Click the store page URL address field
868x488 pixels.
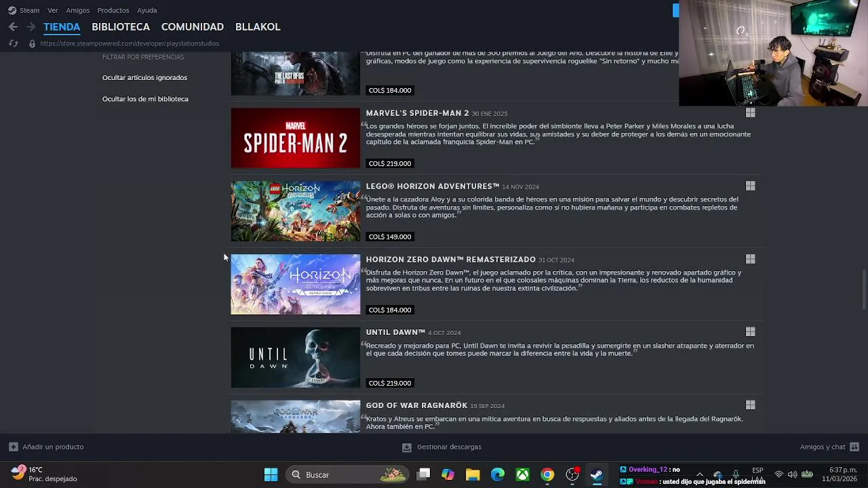130,43
